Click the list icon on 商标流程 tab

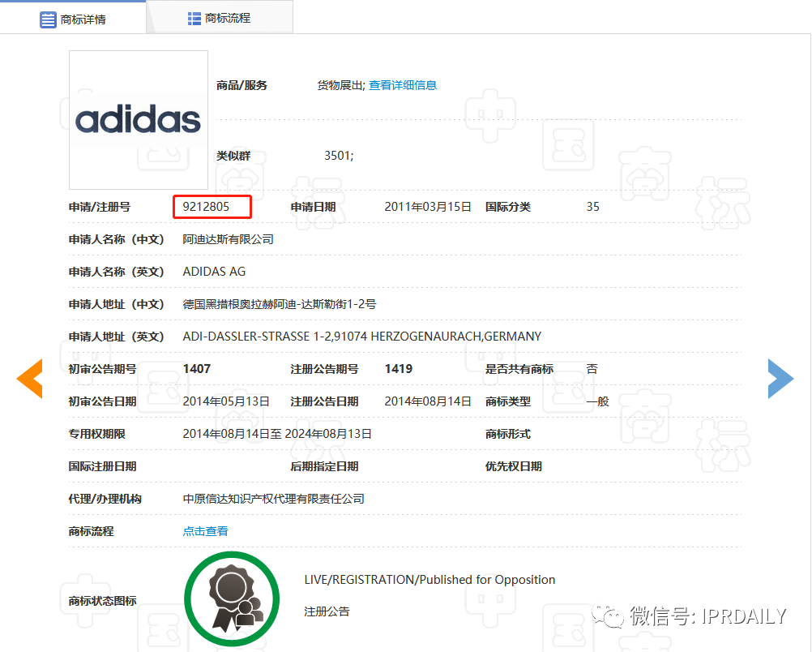point(194,17)
